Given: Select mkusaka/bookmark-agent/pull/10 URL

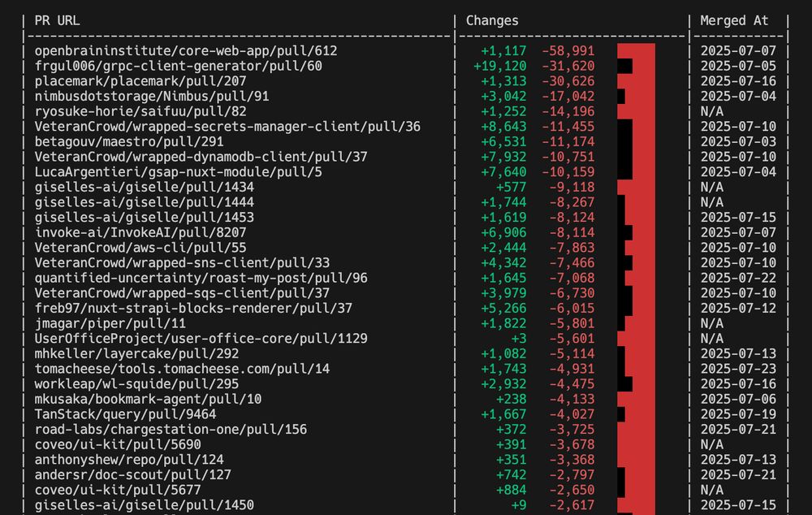Looking at the screenshot, I should click(x=148, y=399).
